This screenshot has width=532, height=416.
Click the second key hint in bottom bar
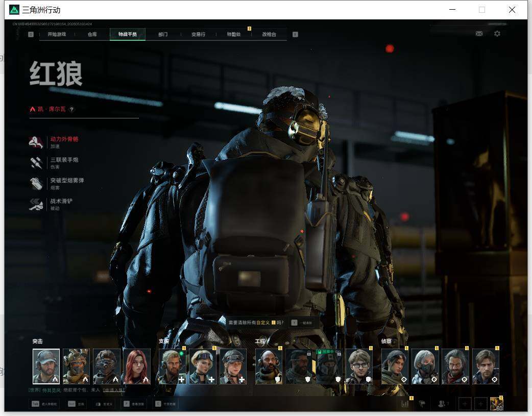[x=71, y=404]
